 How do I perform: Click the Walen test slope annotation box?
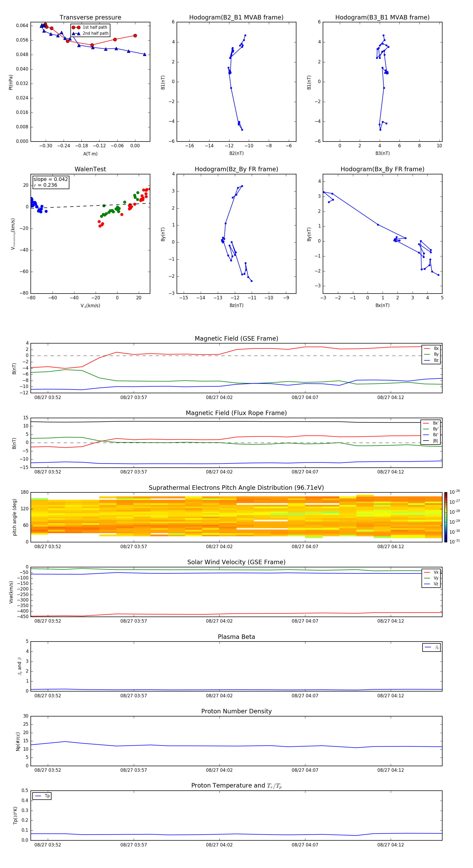pos(50,182)
